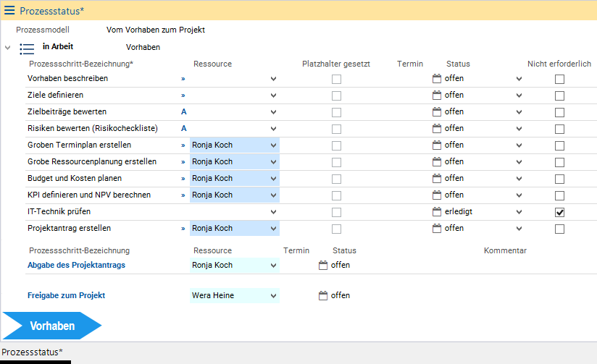Open calendar icon for IT-Technik prüfen
Viewport: 597px width, 364px height.
tap(436, 211)
